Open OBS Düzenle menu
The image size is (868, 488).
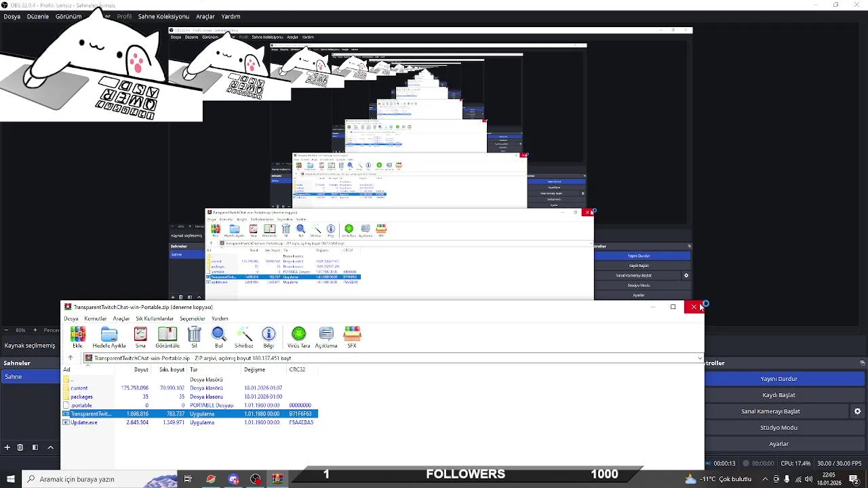tap(38, 16)
